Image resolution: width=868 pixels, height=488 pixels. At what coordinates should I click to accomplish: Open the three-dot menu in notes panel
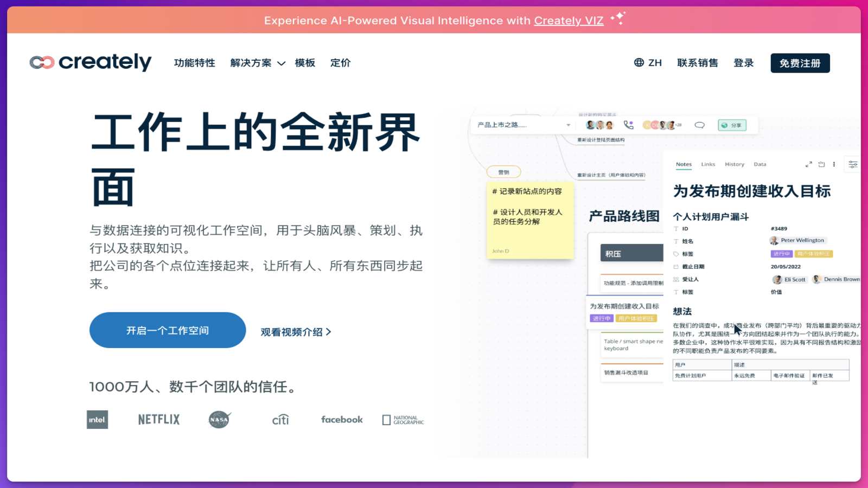(x=834, y=164)
